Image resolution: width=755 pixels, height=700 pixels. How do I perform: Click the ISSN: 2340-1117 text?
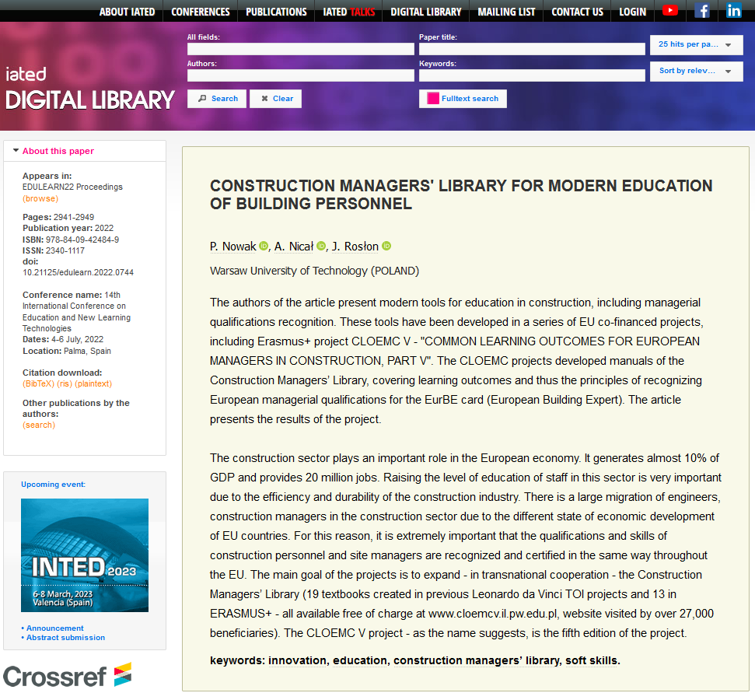[x=54, y=251]
